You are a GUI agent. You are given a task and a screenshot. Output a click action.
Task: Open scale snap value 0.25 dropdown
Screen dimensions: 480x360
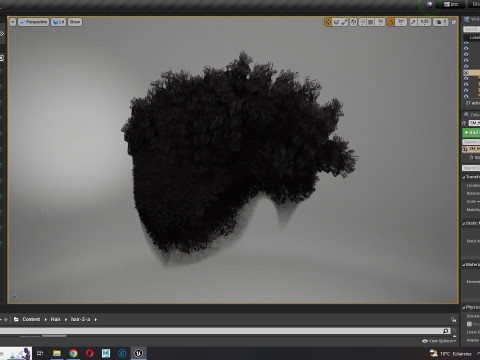click(424, 22)
